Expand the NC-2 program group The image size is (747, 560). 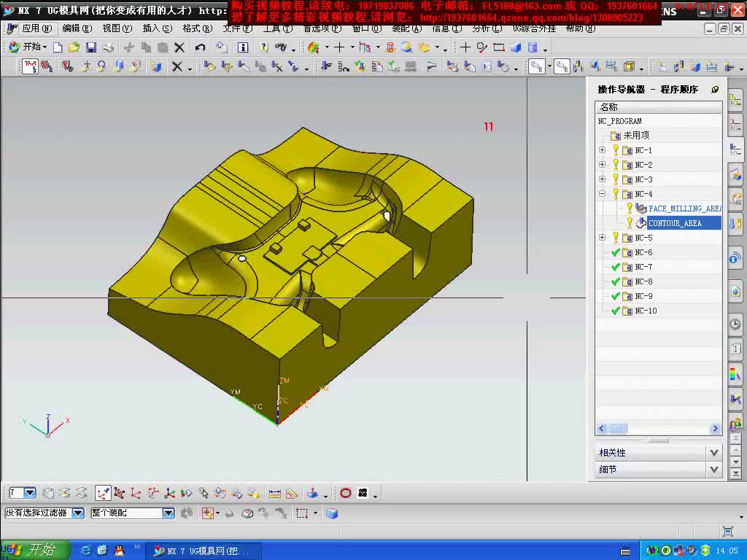(x=602, y=165)
